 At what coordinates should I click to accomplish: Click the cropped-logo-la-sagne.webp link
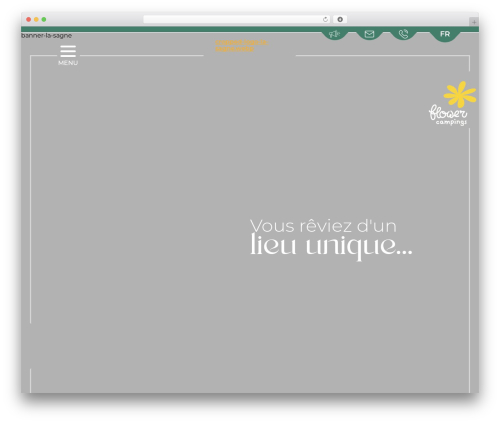(x=241, y=45)
